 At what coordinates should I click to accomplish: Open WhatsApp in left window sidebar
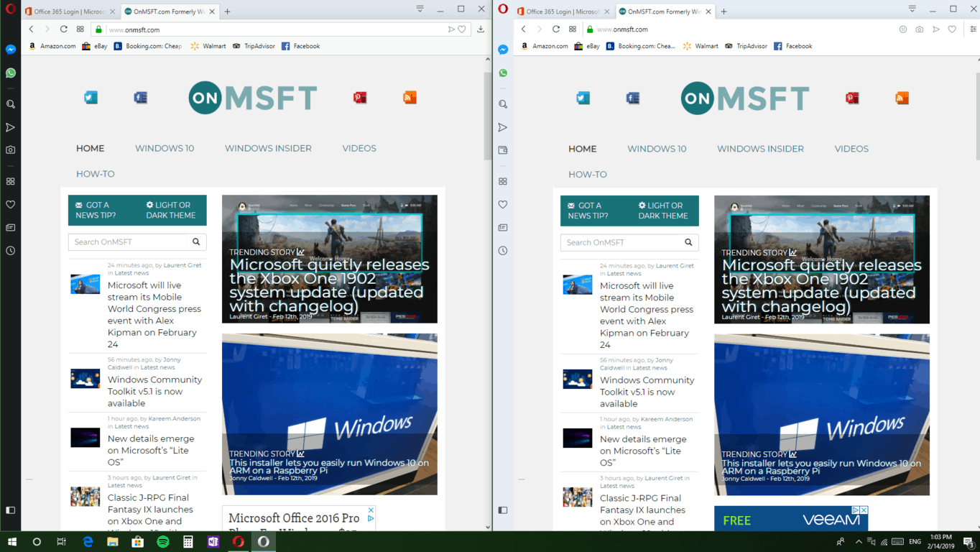[x=11, y=73]
